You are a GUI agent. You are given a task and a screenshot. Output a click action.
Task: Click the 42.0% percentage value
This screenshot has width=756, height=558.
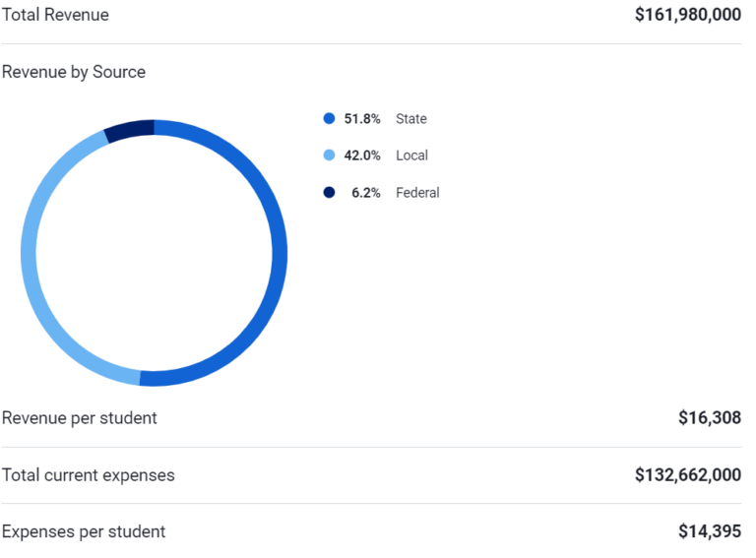[362, 155]
